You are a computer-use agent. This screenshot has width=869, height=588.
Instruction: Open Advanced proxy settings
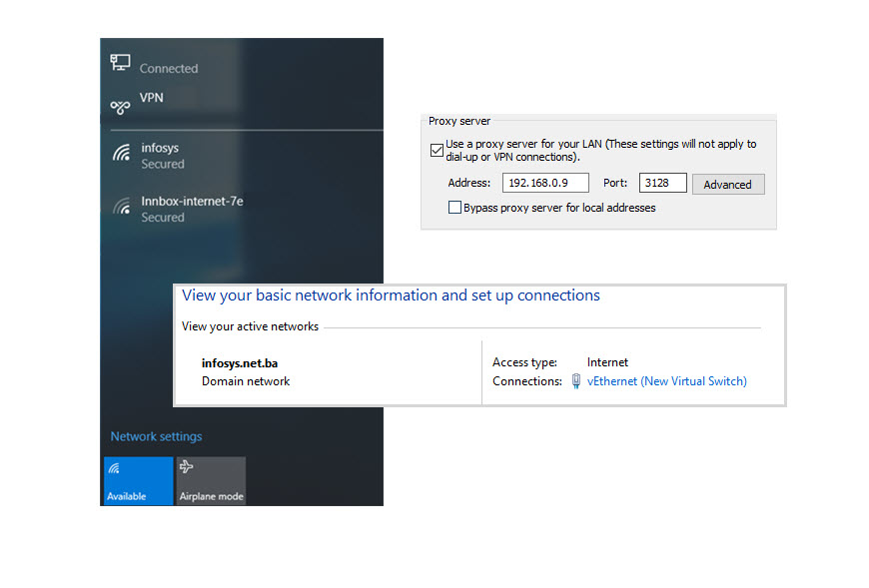pos(728,185)
